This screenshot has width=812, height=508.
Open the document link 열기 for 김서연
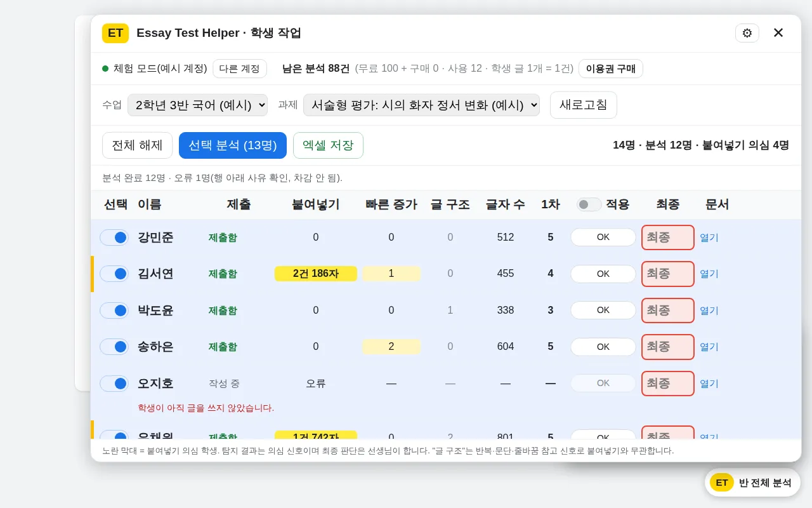709,274
